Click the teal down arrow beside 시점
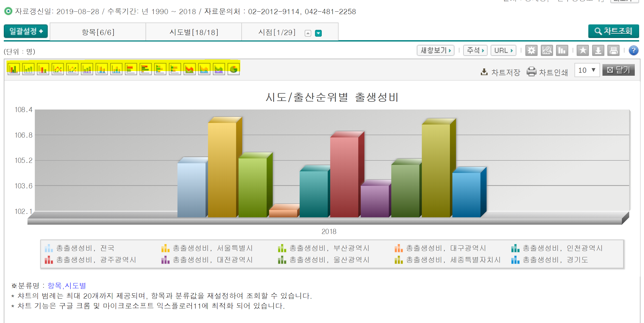This screenshot has height=323, width=644. coord(318,33)
